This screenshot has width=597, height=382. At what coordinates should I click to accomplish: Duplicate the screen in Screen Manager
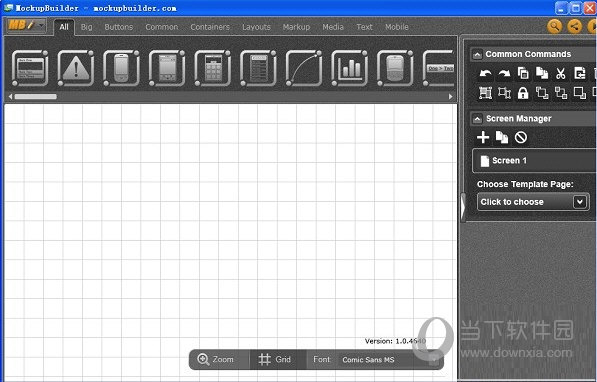tap(502, 137)
